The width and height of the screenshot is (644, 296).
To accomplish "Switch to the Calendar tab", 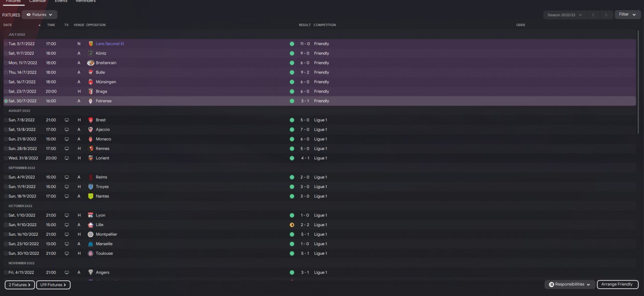I will pos(38,2).
